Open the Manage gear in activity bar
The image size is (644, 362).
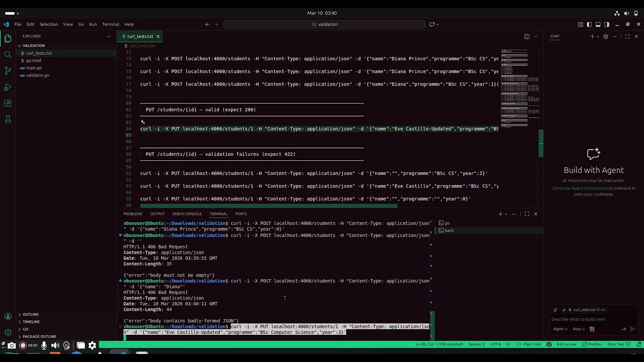[8, 332]
